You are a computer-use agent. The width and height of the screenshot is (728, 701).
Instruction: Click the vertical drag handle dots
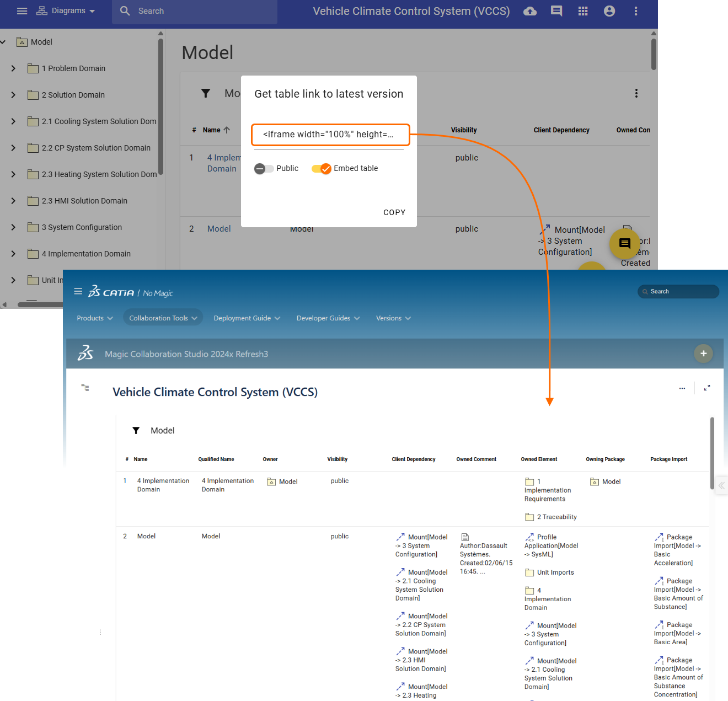click(100, 632)
